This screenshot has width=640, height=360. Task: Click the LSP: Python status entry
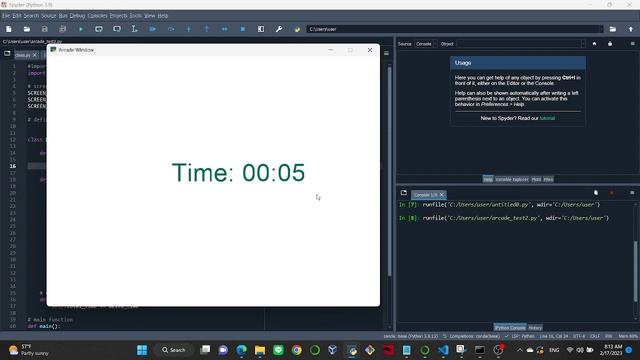tap(520, 336)
